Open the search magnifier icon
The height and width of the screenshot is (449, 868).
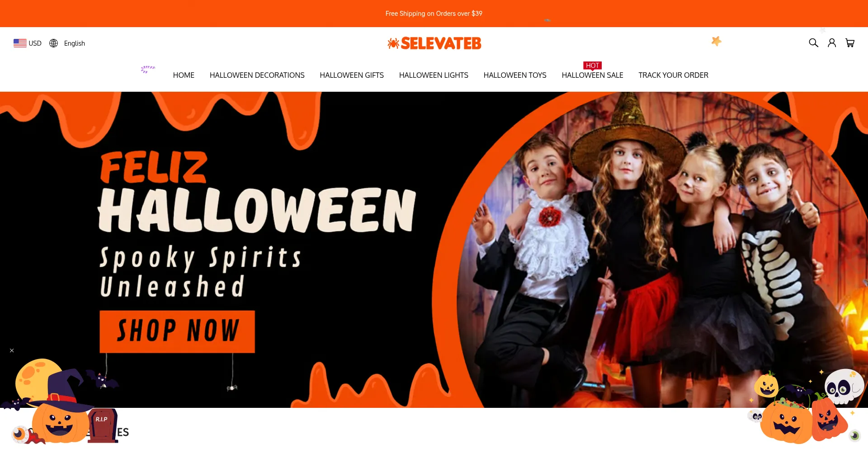click(x=813, y=43)
